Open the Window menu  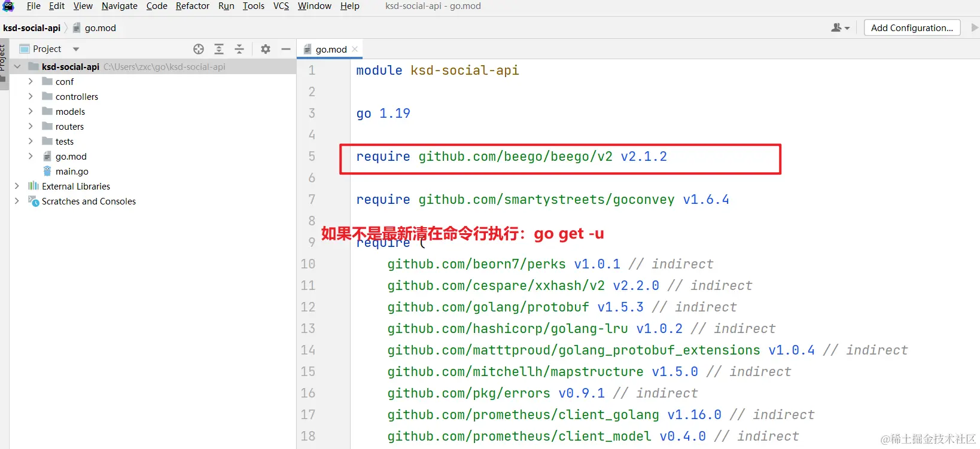click(315, 6)
